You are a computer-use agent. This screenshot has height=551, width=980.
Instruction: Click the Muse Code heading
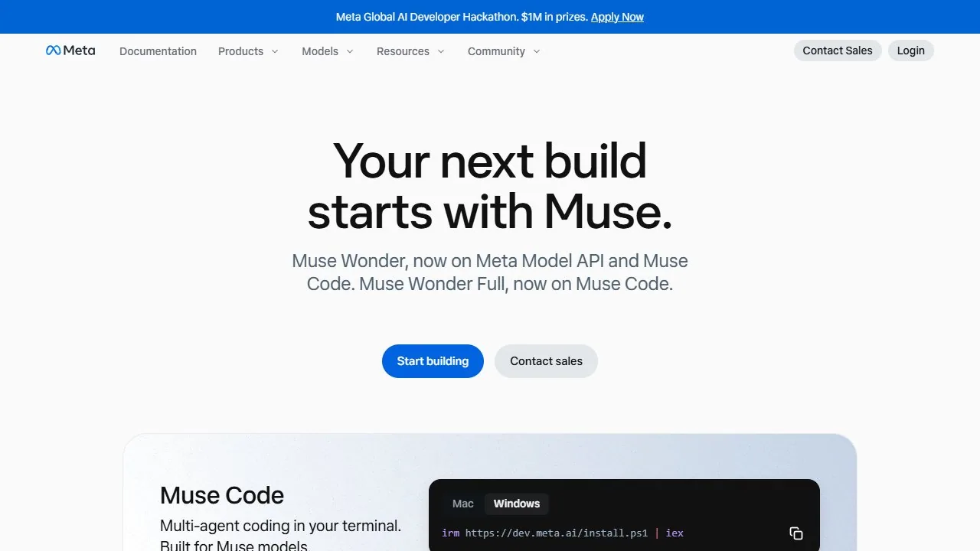tap(222, 495)
